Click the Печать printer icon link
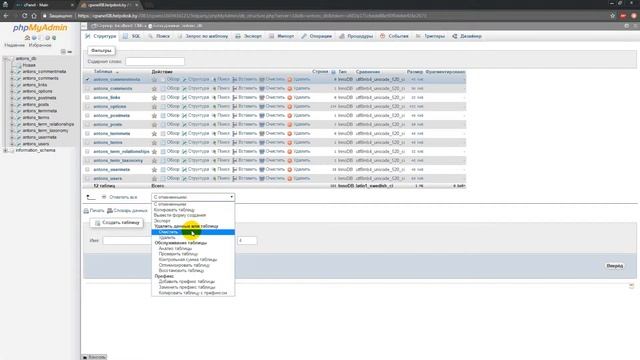640x360 pixels. (x=94, y=211)
